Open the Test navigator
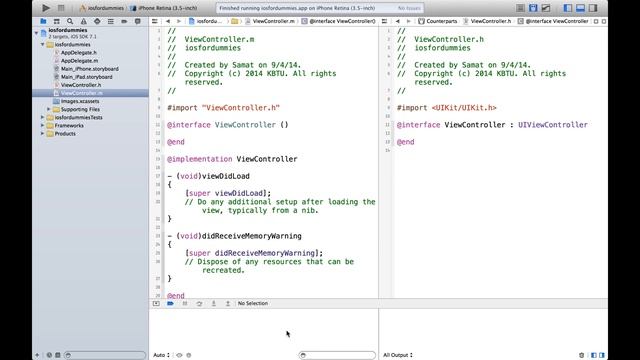This screenshot has height=360, width=640. 97,21
